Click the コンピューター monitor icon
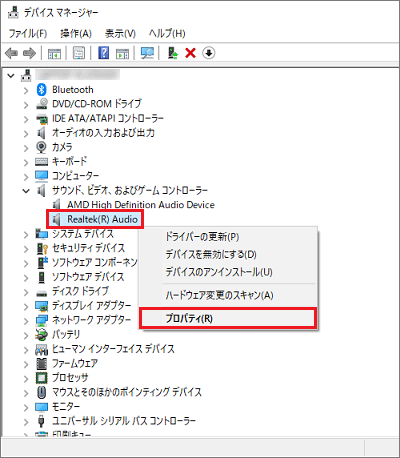The height and width of the screenshot is (458, 400). (x=42, y=176)
